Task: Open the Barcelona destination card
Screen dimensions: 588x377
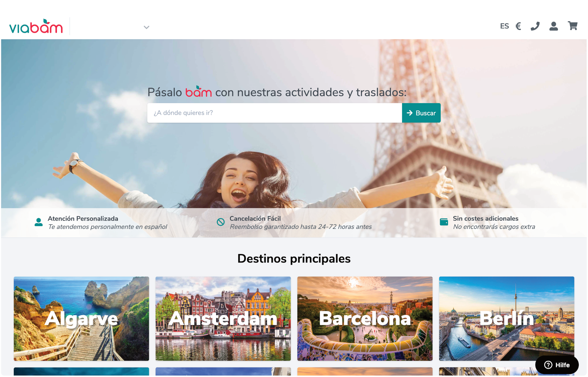Action: tap(365, 319)
